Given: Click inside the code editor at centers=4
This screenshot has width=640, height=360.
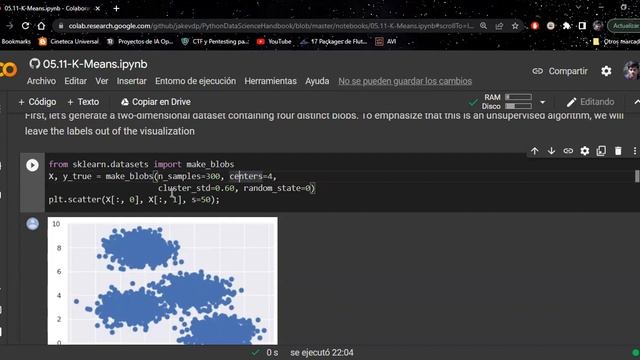Looking at the screenshot, I should click(250, 176).
